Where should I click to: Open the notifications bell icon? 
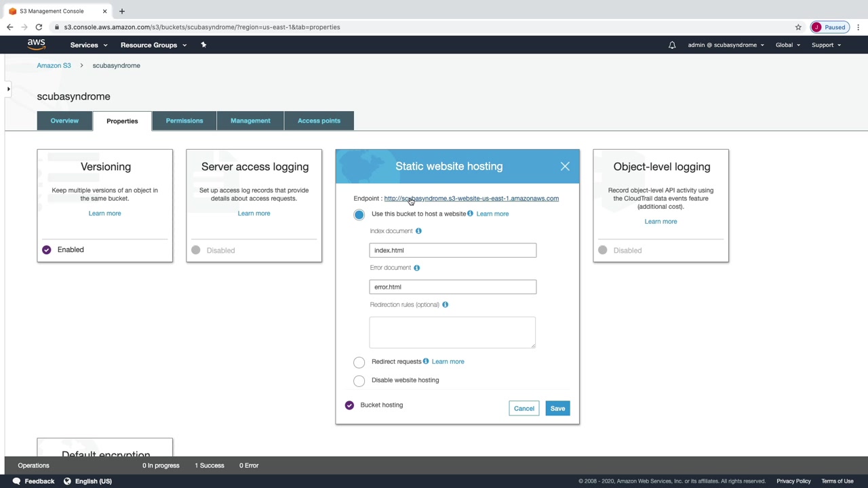pyautogui.click(x=672, y=45)
